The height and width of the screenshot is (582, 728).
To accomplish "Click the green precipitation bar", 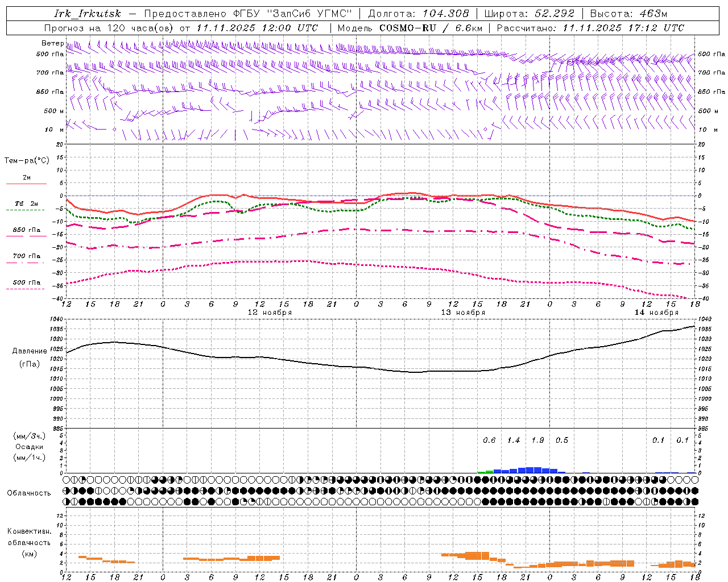I will (x=485, y=472).
